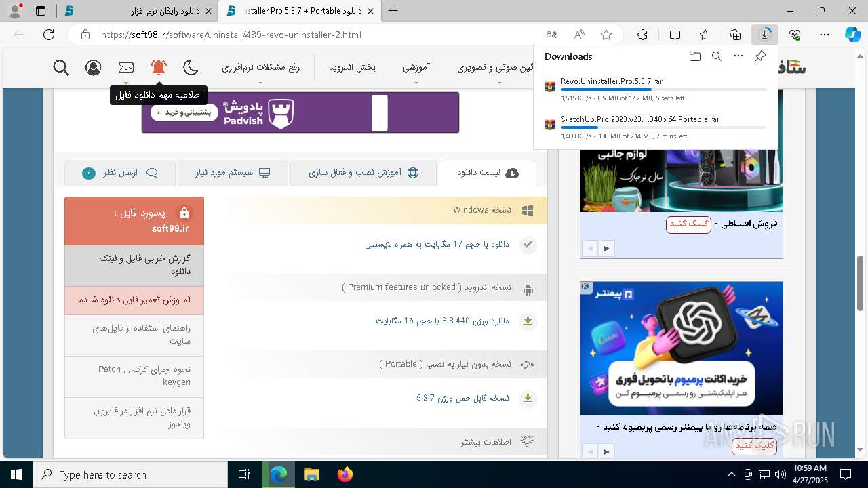Open بخش اندروید menu
Viewport: 868px width, 488px height.
point(353,67)
